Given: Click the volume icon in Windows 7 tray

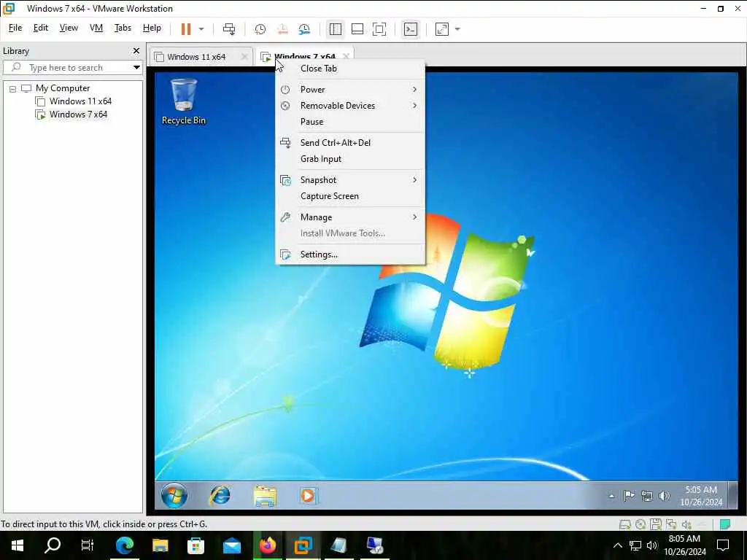Looking at the screenshot, I should tap(664, 496).
